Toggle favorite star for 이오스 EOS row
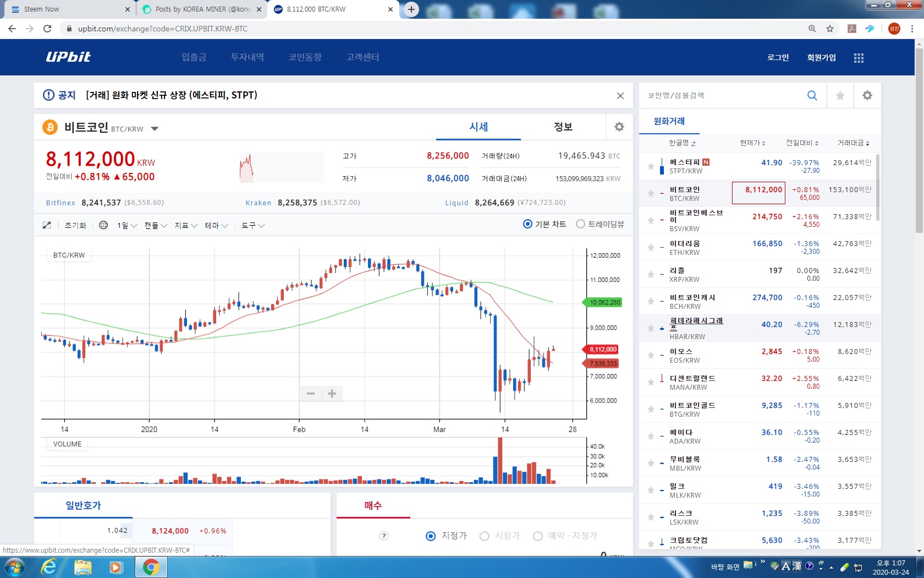This screenshot has height=578, width=924. pos(651,355)
